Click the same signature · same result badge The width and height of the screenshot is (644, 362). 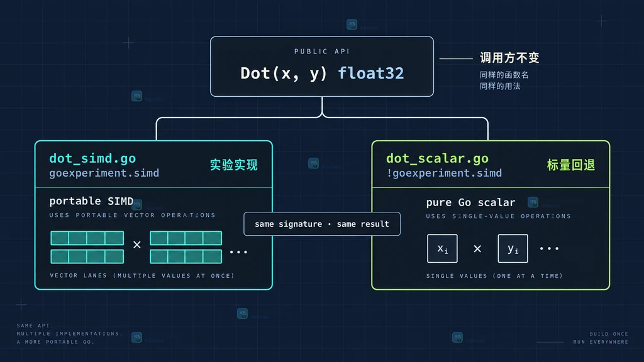322,224
